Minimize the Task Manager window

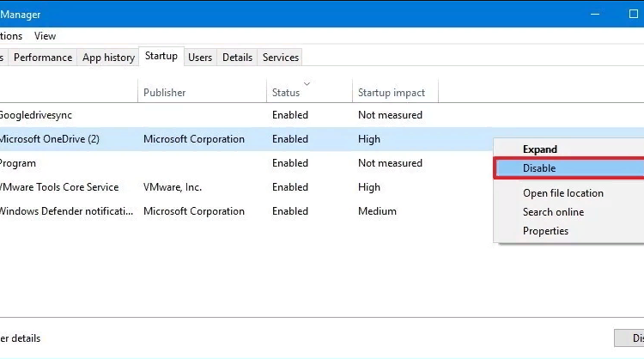click(x=595, y=14)
